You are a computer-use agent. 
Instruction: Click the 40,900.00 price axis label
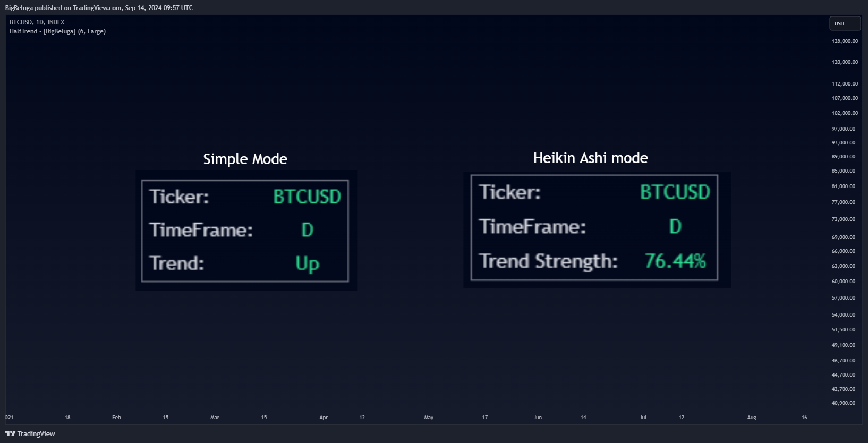(x=844, y=403)
